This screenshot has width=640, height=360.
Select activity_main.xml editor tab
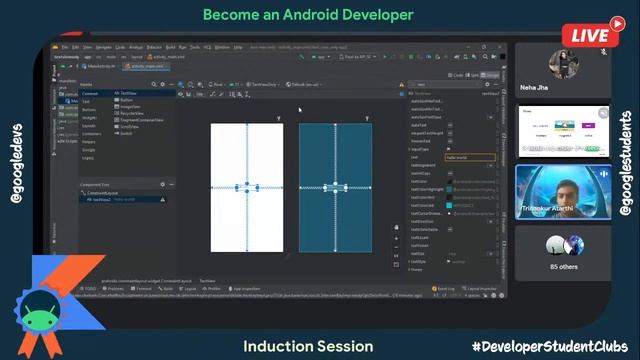[x=146, y=66]
